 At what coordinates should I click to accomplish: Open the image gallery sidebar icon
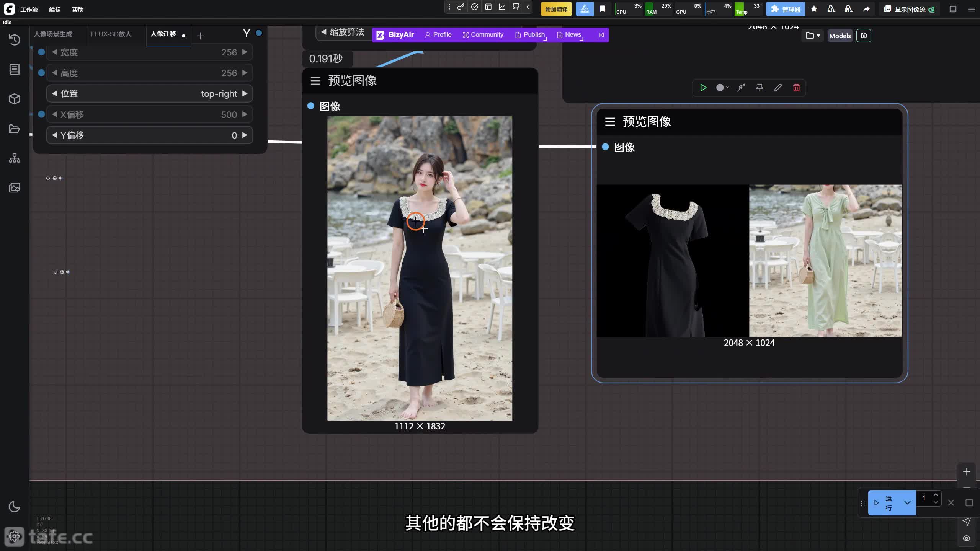point(15,187)
